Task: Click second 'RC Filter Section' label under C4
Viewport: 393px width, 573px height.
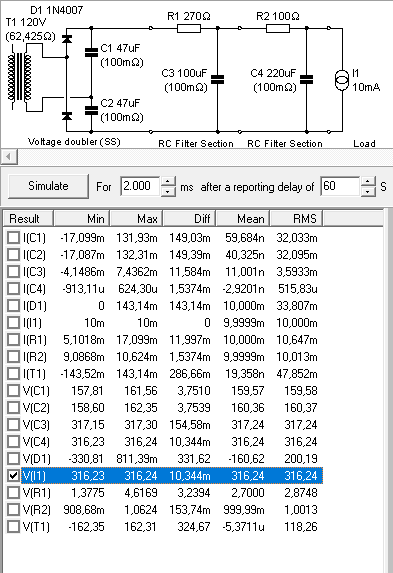Action: (285, 144)
